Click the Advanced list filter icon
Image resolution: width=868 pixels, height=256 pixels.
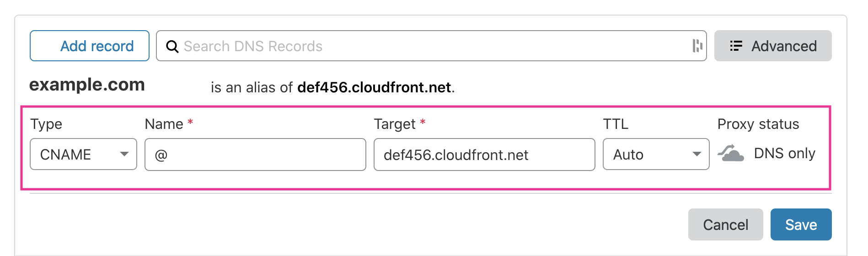[x=736, y=46]
